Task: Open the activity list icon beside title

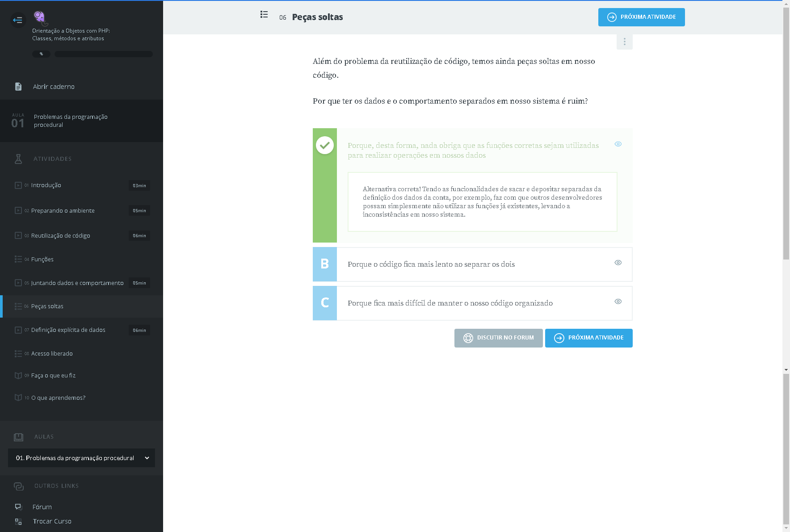Action: [264, 15]
